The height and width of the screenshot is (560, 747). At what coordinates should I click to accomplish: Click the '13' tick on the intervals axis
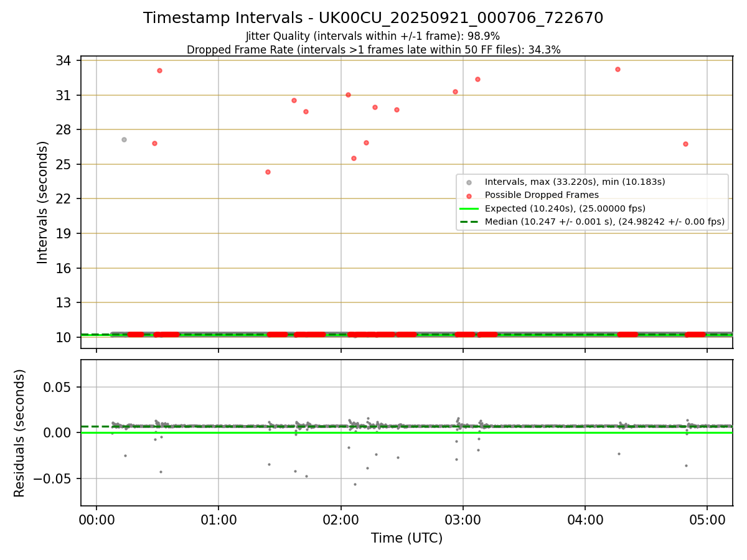pyautogui.click(x=64, y=303)
